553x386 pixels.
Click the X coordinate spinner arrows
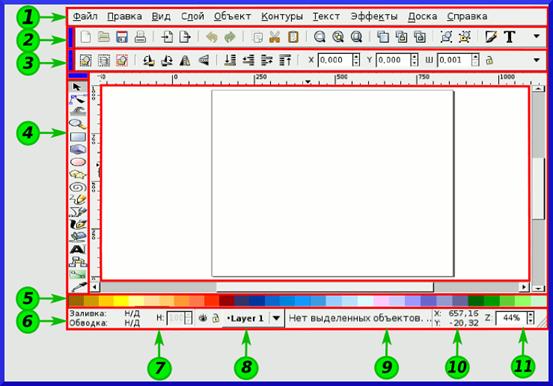click(x=356, y=60)
